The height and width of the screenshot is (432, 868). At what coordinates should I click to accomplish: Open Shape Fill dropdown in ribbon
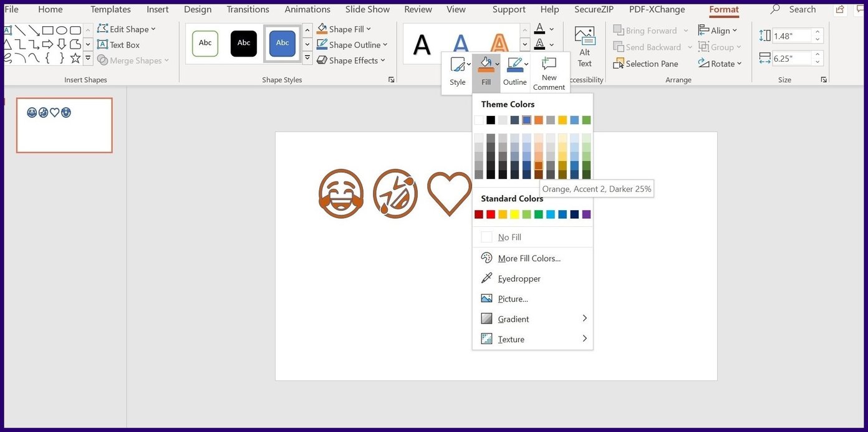click(x=344, y=29)
